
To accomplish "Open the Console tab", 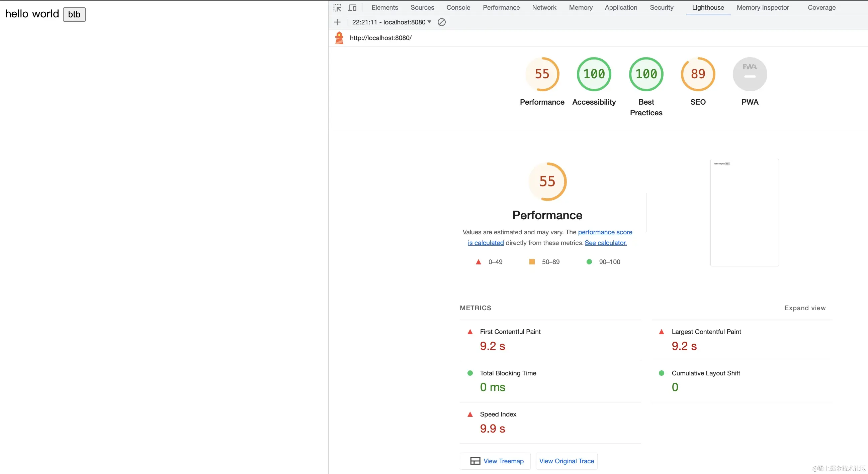I will coord(458,7).
